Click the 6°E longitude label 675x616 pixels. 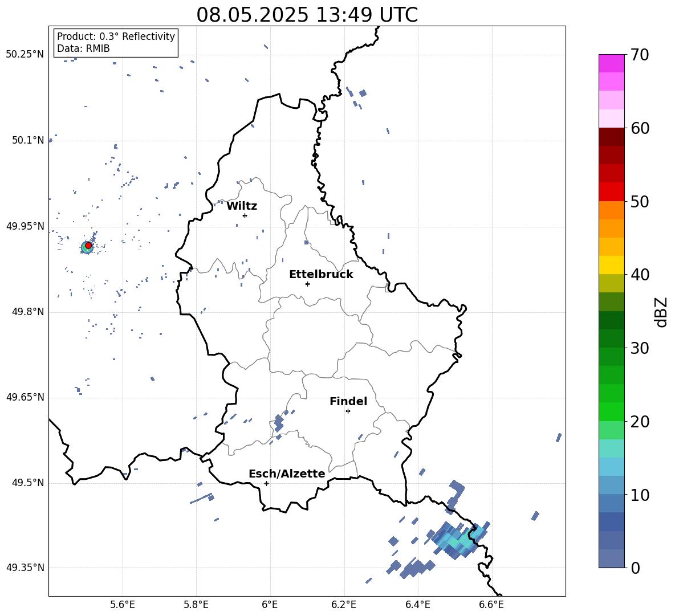[x=270, y=605]
